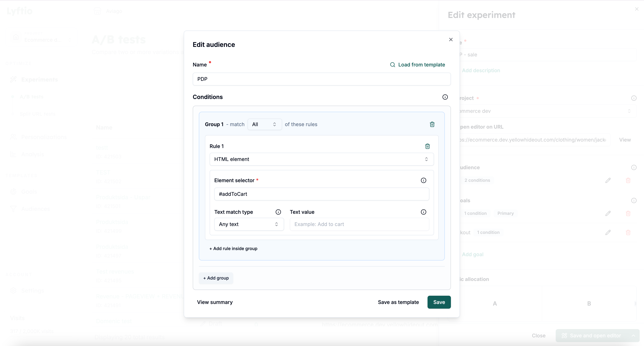
Task: Show the Text match type info
Action: 278,212
